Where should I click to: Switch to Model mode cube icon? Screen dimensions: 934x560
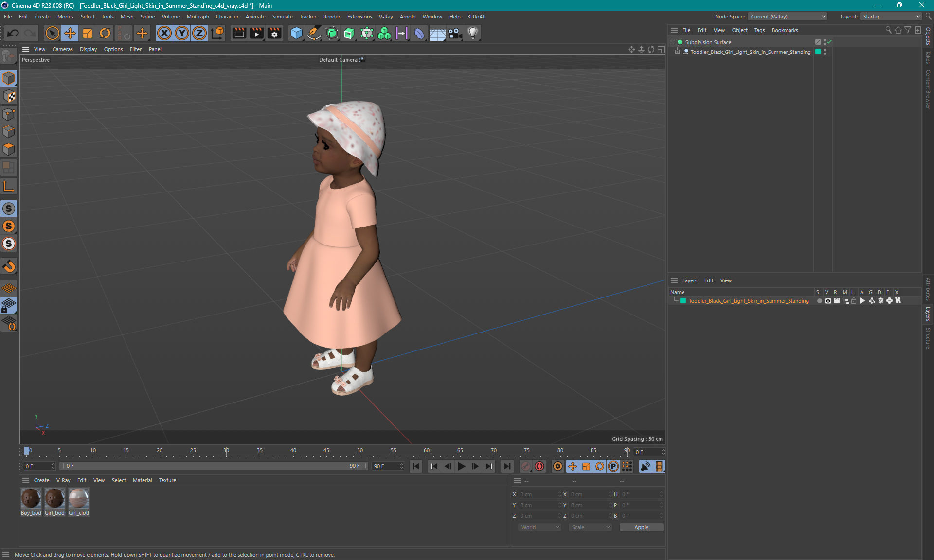click(9, 78)
